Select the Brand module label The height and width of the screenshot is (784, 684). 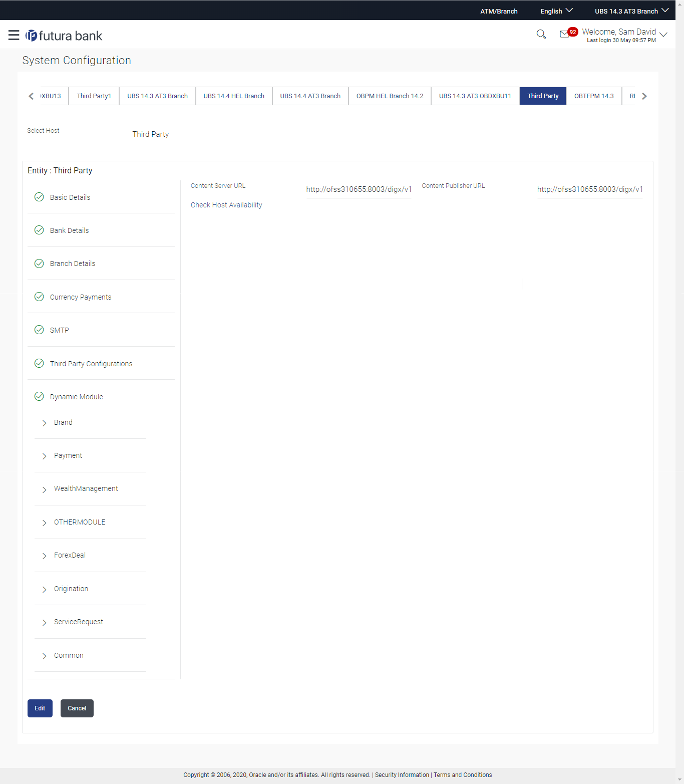tap(63, 422)
